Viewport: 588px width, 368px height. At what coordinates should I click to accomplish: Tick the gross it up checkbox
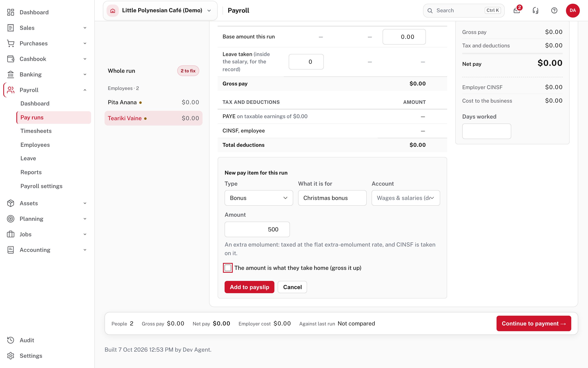[228, 268]
